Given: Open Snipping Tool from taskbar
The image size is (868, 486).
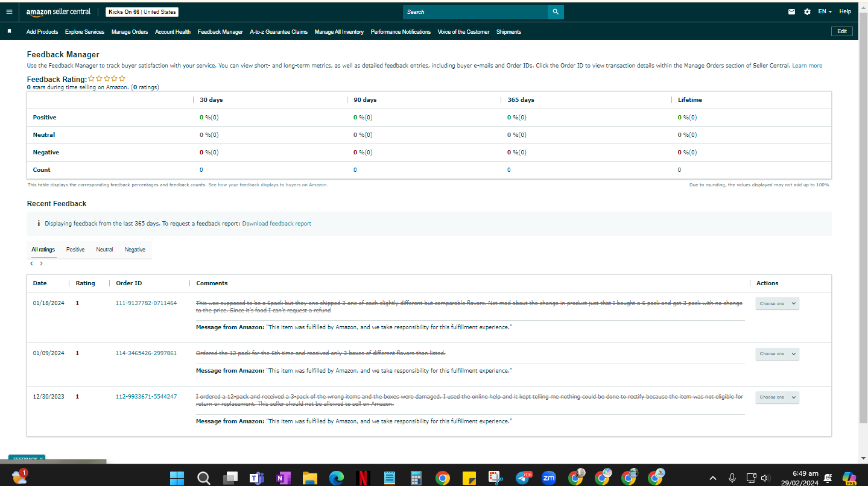Looking at the screenshot, I should [x=495, y=478].
